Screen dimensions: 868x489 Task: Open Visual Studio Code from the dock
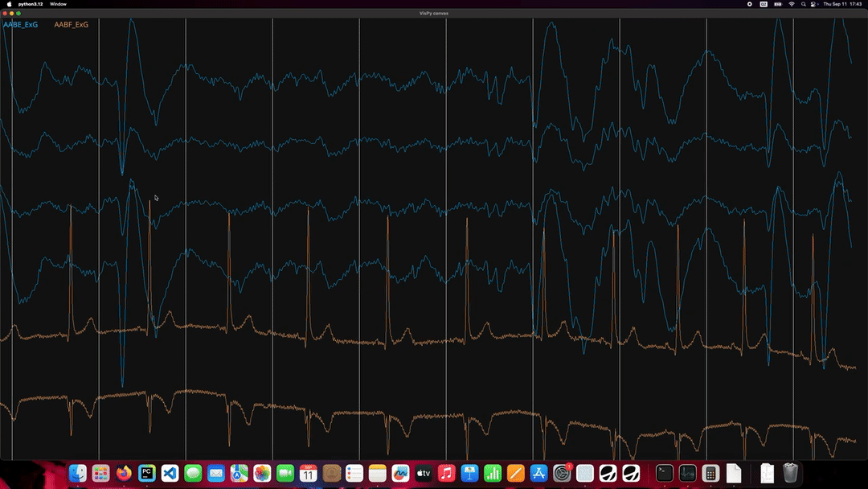click(x=170, y=474)
